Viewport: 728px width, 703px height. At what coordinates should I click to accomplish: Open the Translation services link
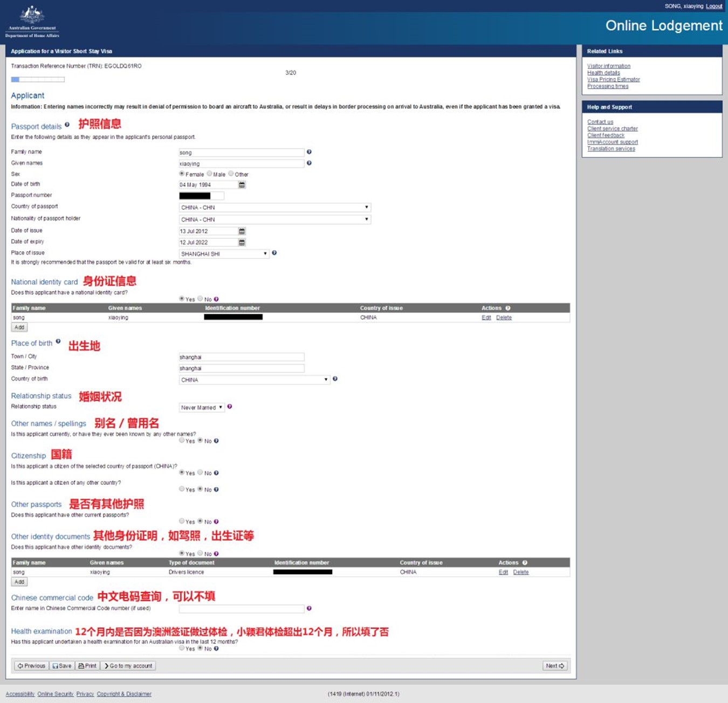(x=611, y=149)
